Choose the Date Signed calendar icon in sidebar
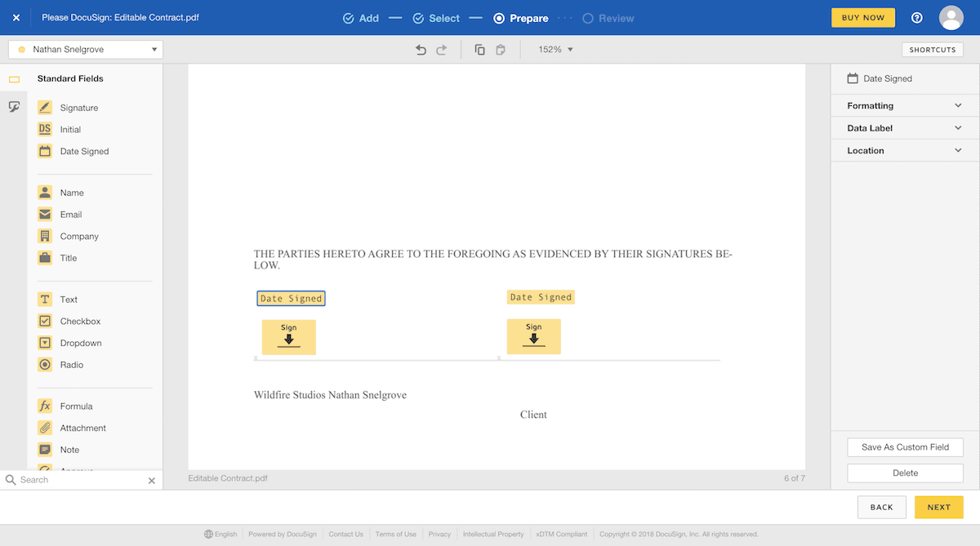 coord(45,151)
